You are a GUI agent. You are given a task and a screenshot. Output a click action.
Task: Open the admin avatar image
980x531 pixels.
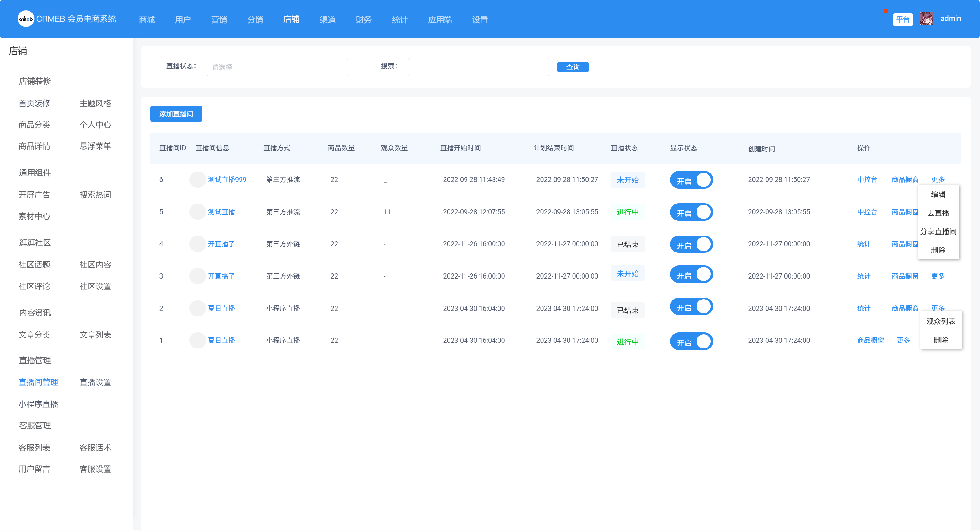[x=926, y=19]
